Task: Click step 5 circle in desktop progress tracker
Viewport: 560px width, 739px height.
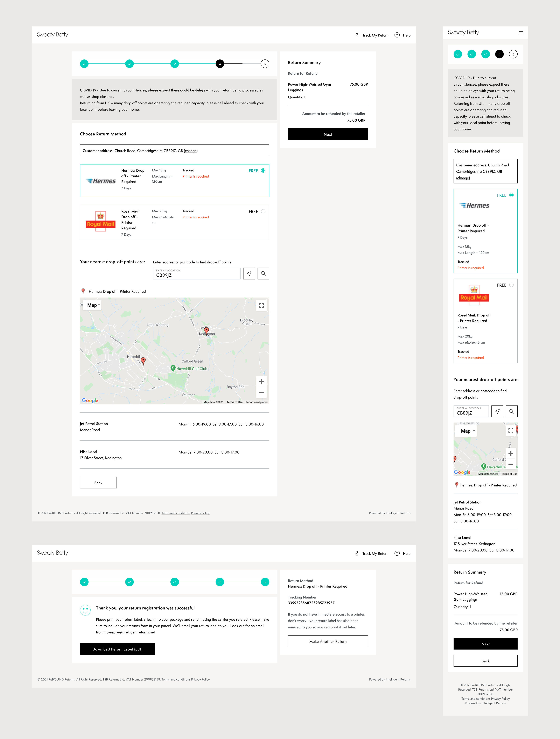Action: (265, 63)
